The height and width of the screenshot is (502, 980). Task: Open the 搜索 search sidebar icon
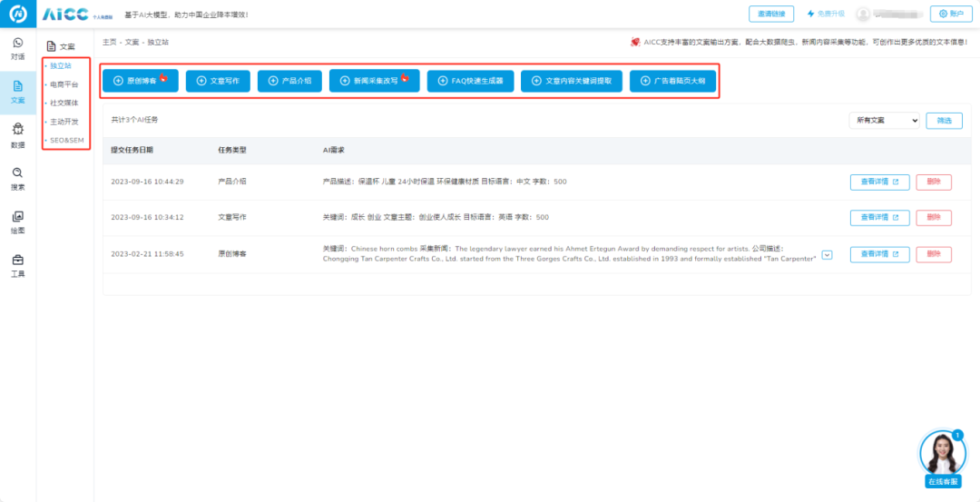click(17, 178)
